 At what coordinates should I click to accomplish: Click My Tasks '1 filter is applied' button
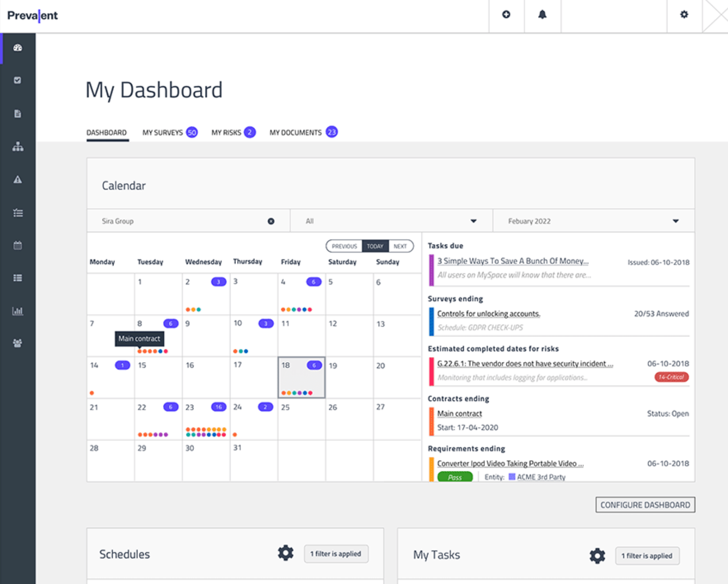click(x=647, y=556)
